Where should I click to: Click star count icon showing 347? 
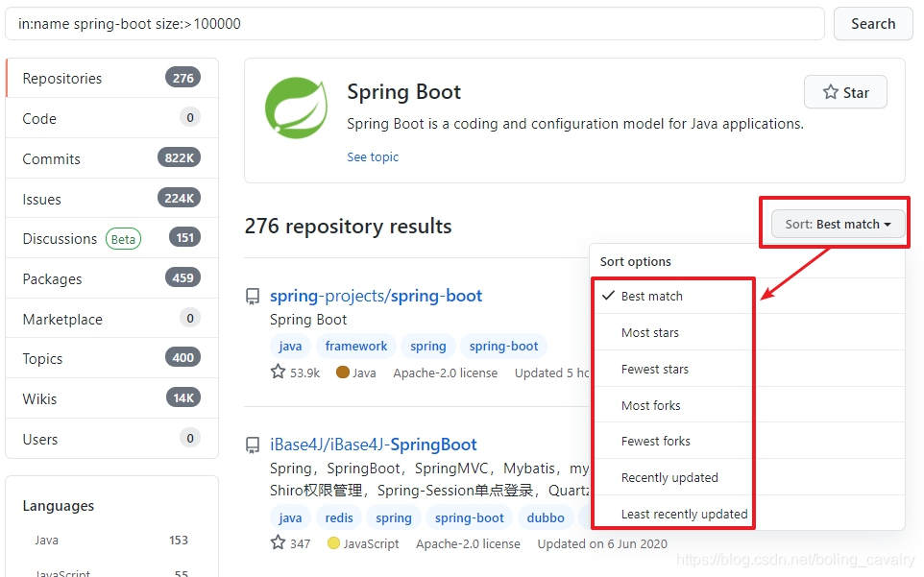(278, 542)
